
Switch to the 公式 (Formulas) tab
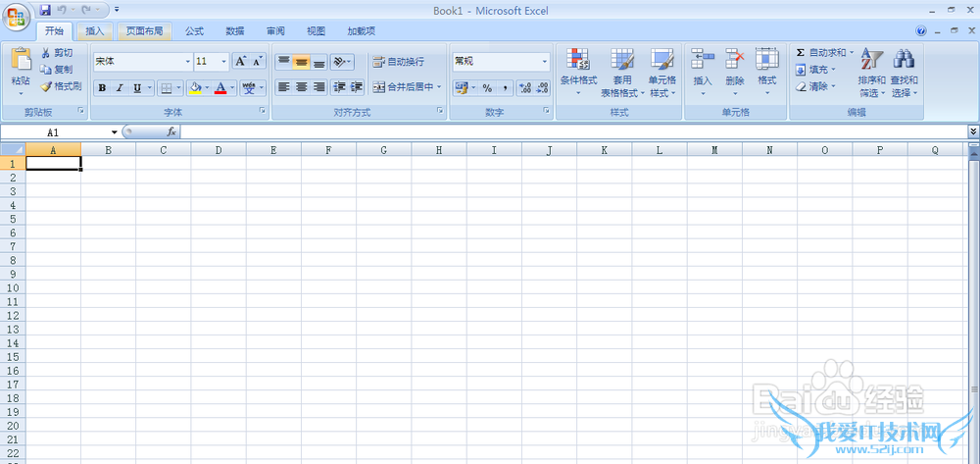coord(194,30)
